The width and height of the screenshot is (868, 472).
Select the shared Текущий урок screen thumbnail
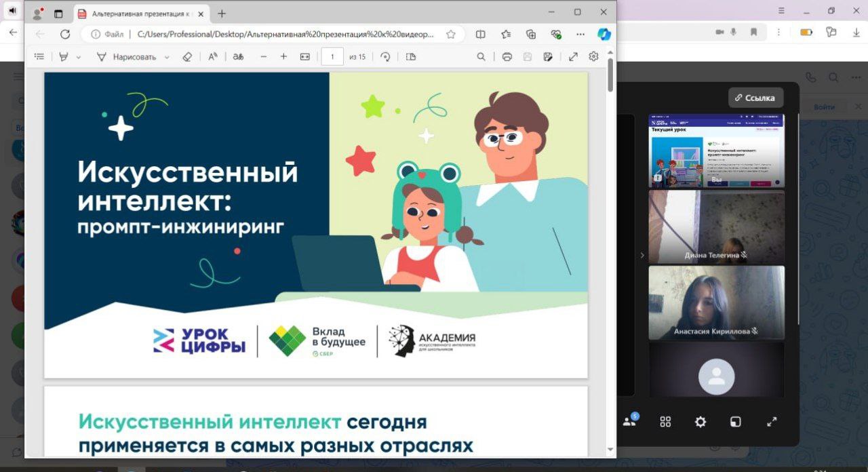coord(717,151)
